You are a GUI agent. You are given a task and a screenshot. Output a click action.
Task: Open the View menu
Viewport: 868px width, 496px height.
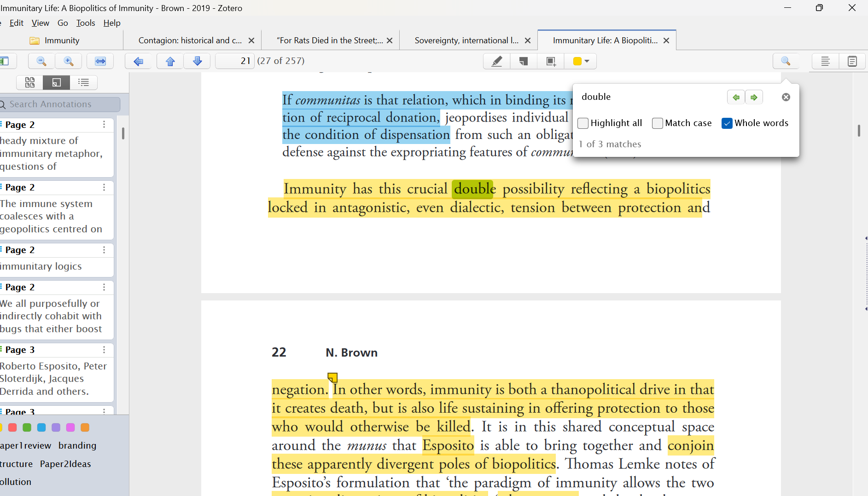[41, 23]
